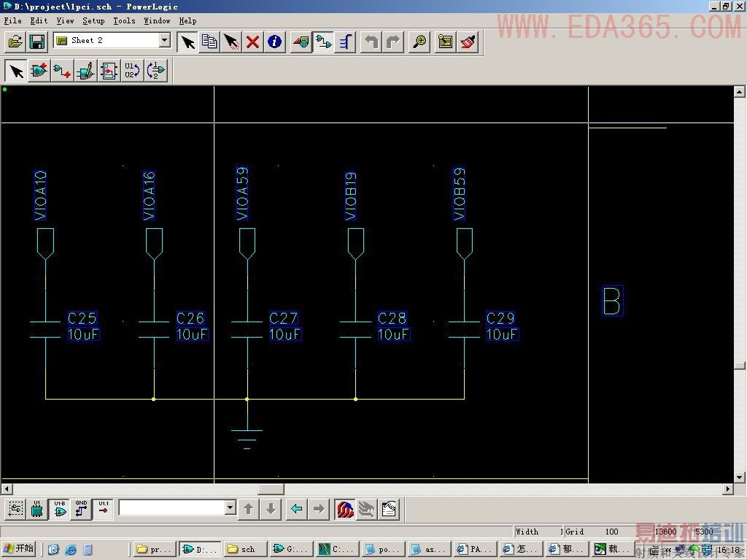Image resolution: width=747 pixels, height=560 pixels.
Task: Click the Save floppy disk icon
Action: (37, 42)
